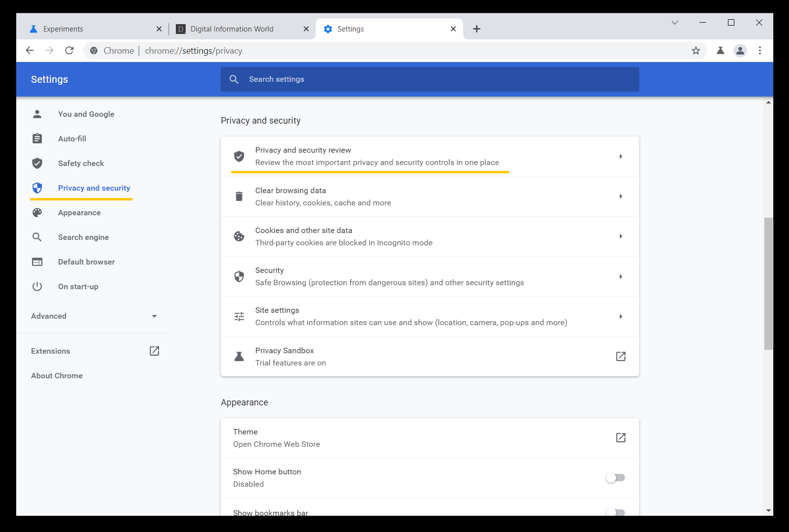Open About Chrome

(57, 375)
